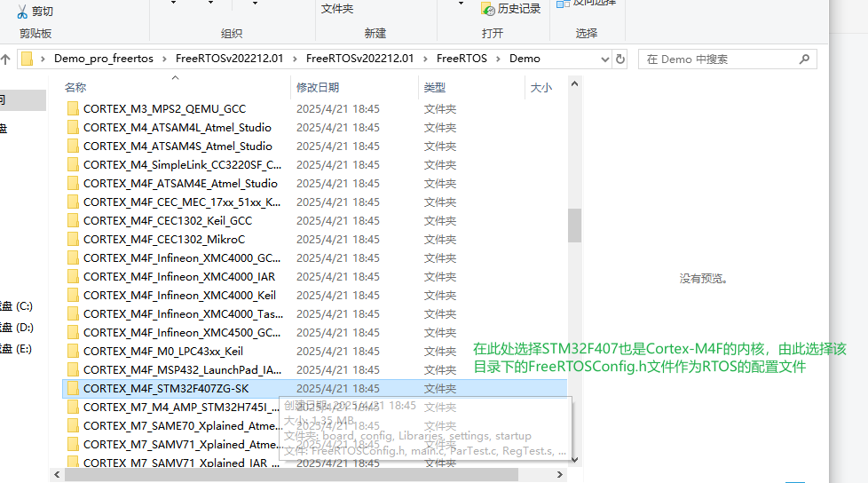Open address bar history dropdown

pos(605,59)
